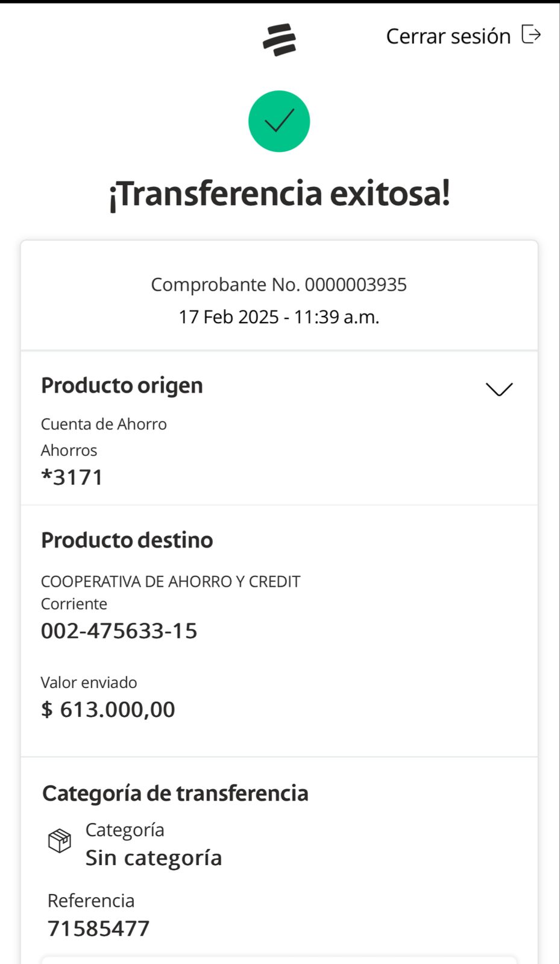
Task: Select the Sin categoría value
Action: click(154, 857)
